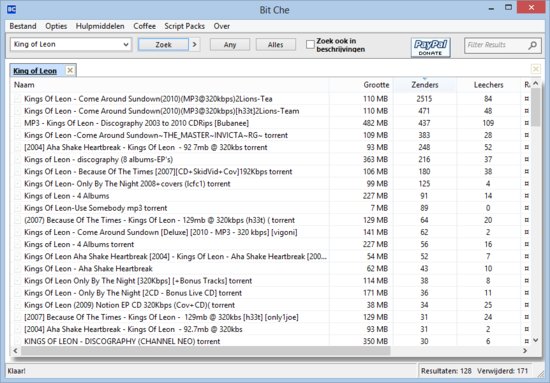Open the Opties menu
Viewport: 550px width, 383px height.
tap(56, 26)
